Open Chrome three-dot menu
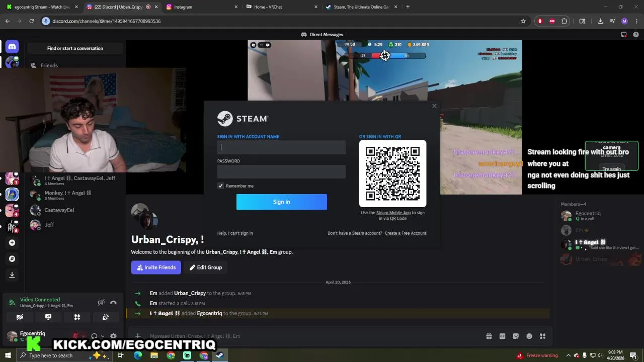 (636, 21)
